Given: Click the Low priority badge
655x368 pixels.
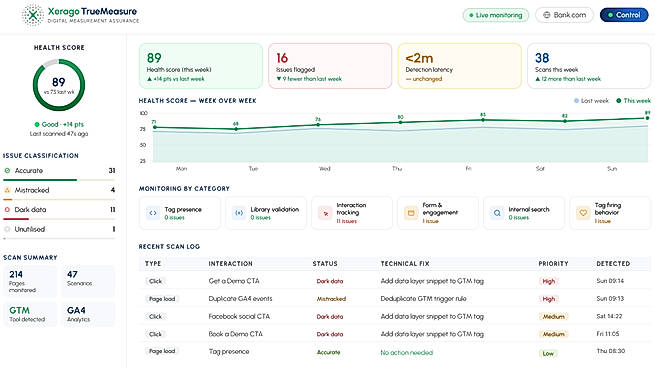Looking at the screenshot, I should coord(548,353).
